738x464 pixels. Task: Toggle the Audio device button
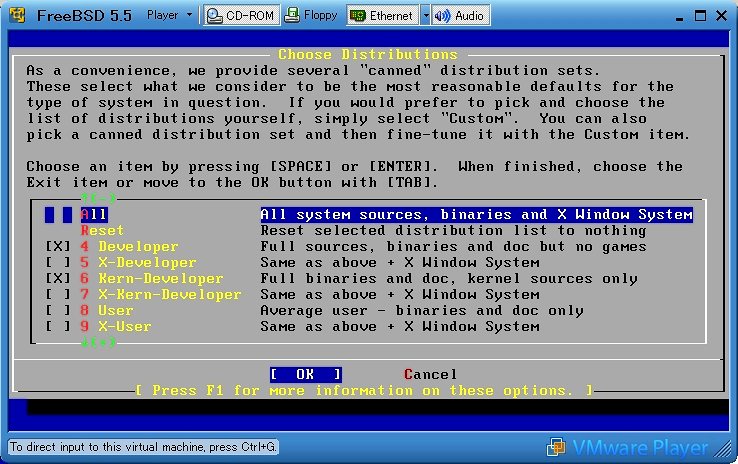pos(460,15)
